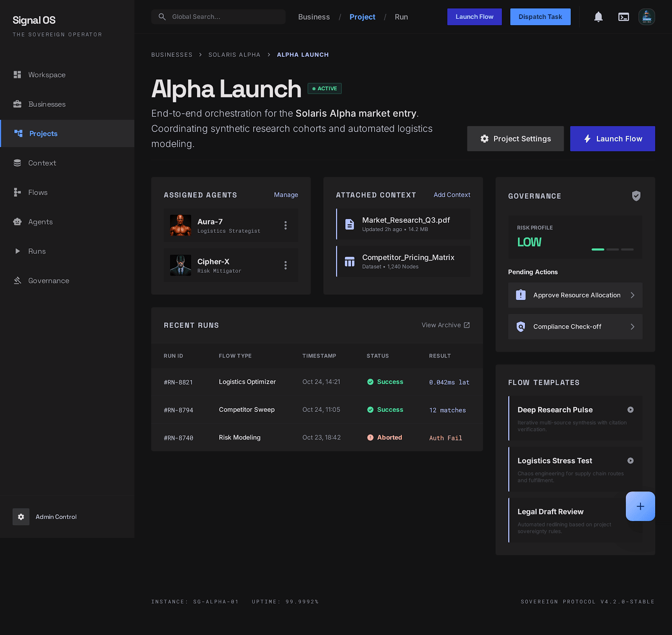Open options menu for Aura-7 agent

click(x=286, y=225)
